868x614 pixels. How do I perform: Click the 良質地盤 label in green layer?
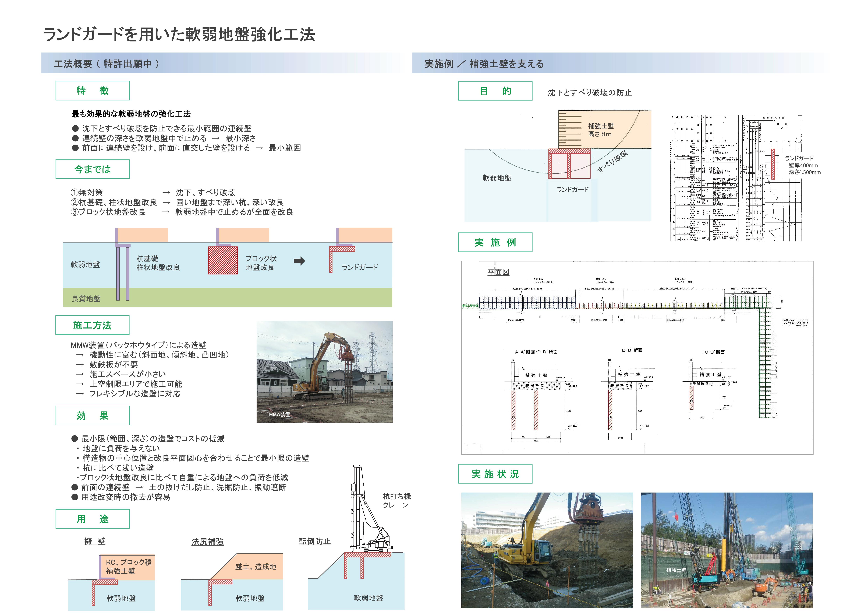point(86,299)
